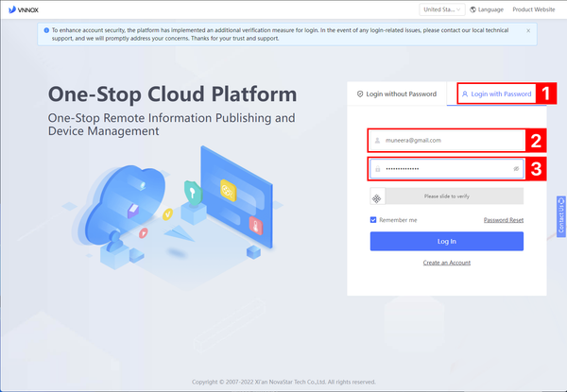Click the Contact Us side tab
The height and width of the screenshot is (392, 567).
tap(561, 215)
